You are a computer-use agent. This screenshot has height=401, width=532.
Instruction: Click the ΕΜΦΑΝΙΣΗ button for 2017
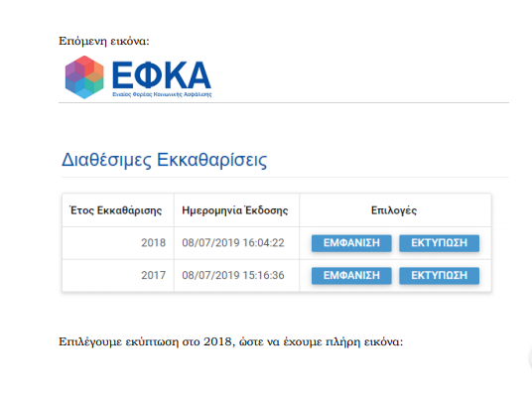(351, 276)
